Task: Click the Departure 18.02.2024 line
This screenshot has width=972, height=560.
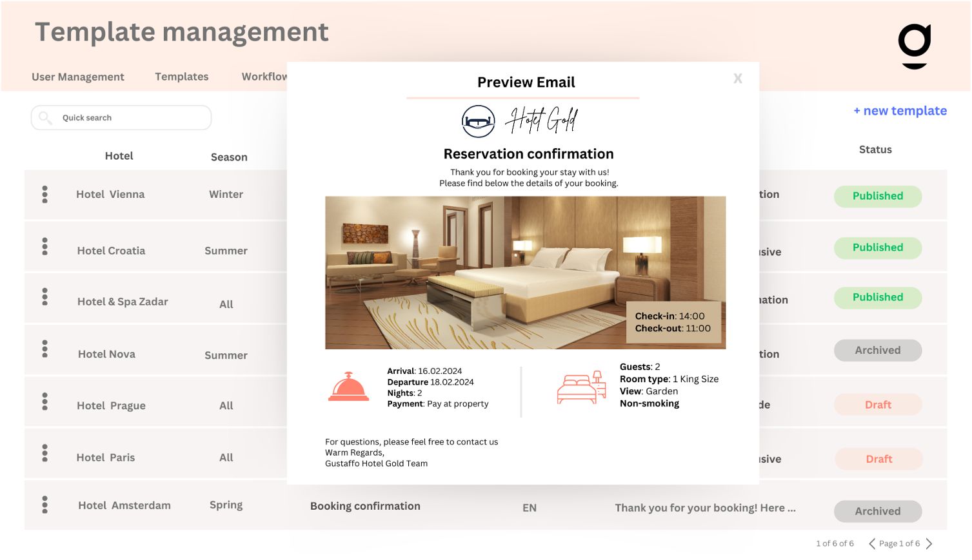Action: pos(430,382)
